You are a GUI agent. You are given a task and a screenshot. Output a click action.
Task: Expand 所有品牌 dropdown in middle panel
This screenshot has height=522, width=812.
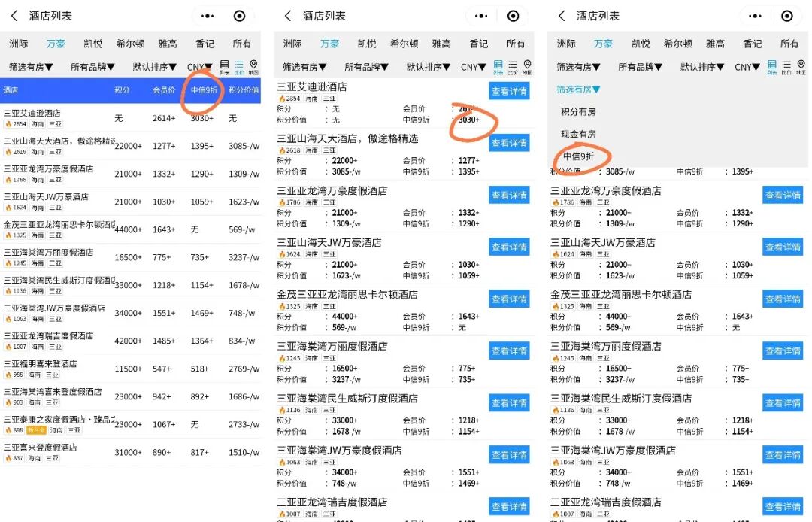367,67
